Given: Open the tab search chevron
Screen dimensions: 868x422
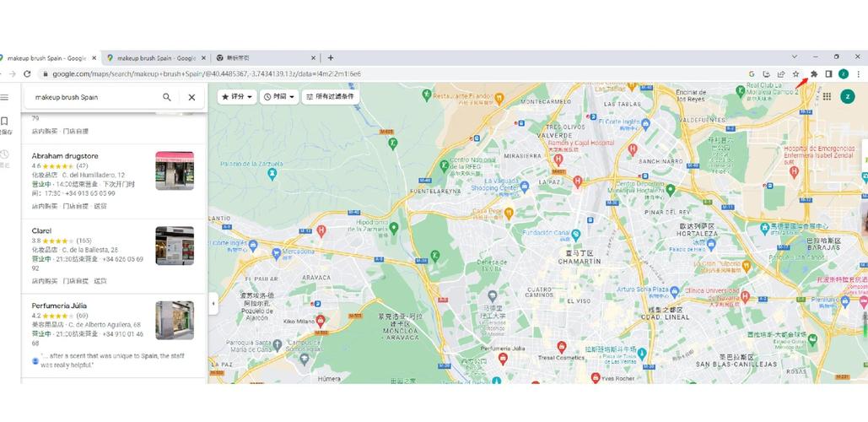Looking at the screenshot, I should click(795, 57).
